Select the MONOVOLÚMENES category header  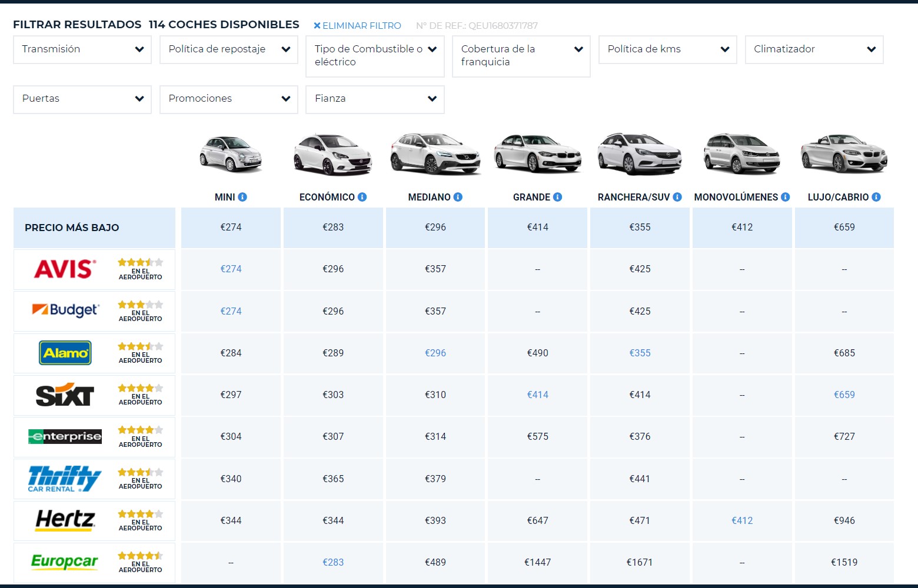[x=736, y=197]
